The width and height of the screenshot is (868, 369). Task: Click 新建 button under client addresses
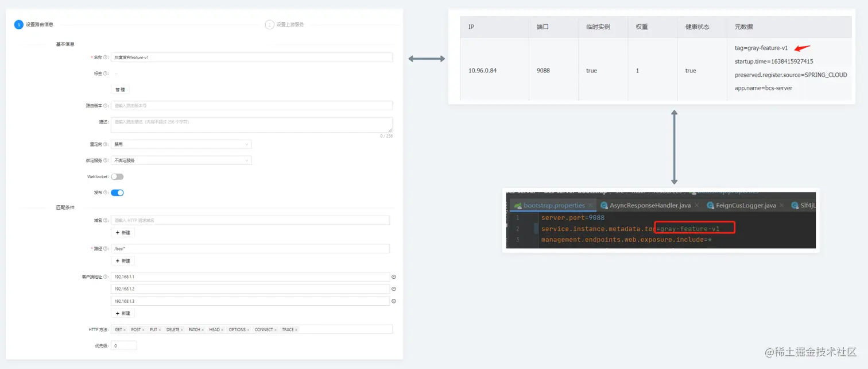coord(123,313)
